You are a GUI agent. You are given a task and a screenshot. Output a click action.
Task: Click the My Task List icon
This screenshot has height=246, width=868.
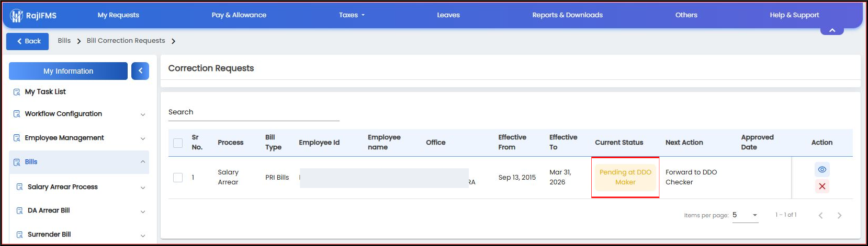[x=17, y=92]
